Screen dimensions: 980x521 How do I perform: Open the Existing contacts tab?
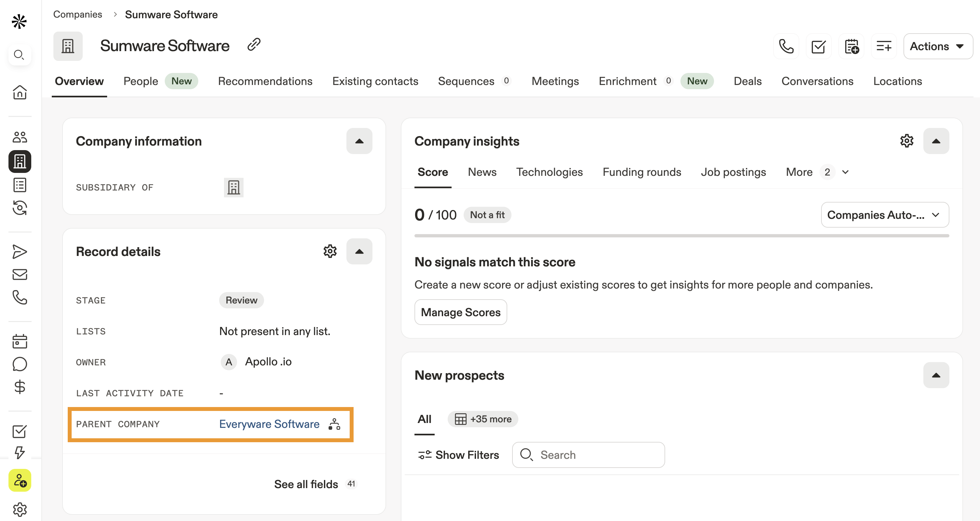click(x=375, y=81)
